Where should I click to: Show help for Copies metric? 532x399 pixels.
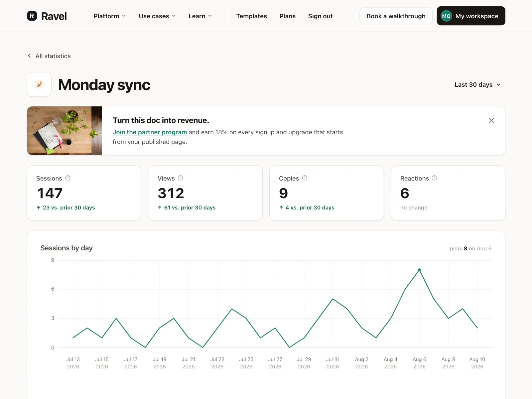[x=305, y=178]
